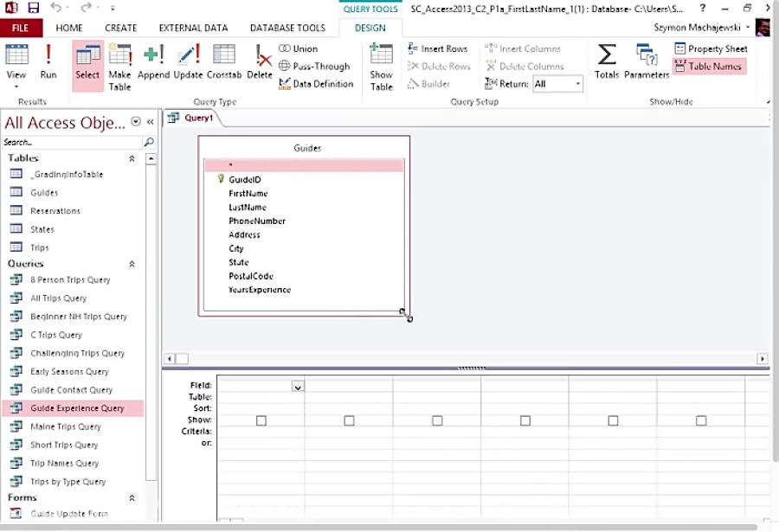Click Data Definition query option
The width and height of the screenshot is (779, 532).
[316, 84]
